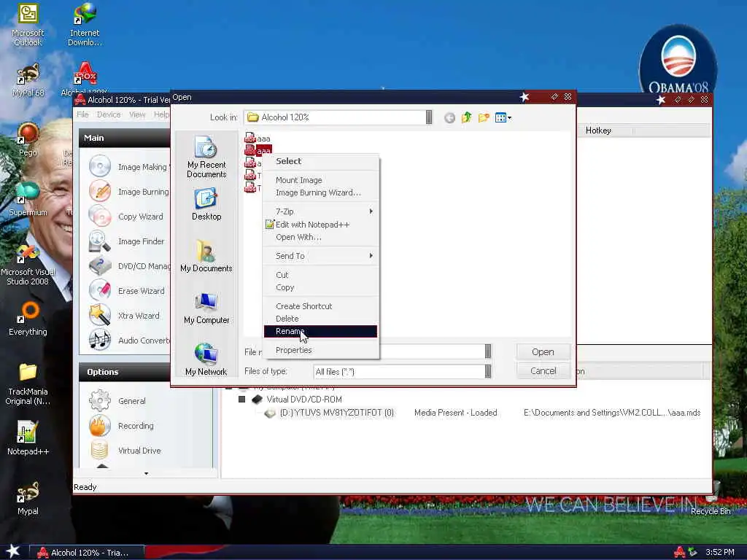Choose Edit with Notepad++

321,225
